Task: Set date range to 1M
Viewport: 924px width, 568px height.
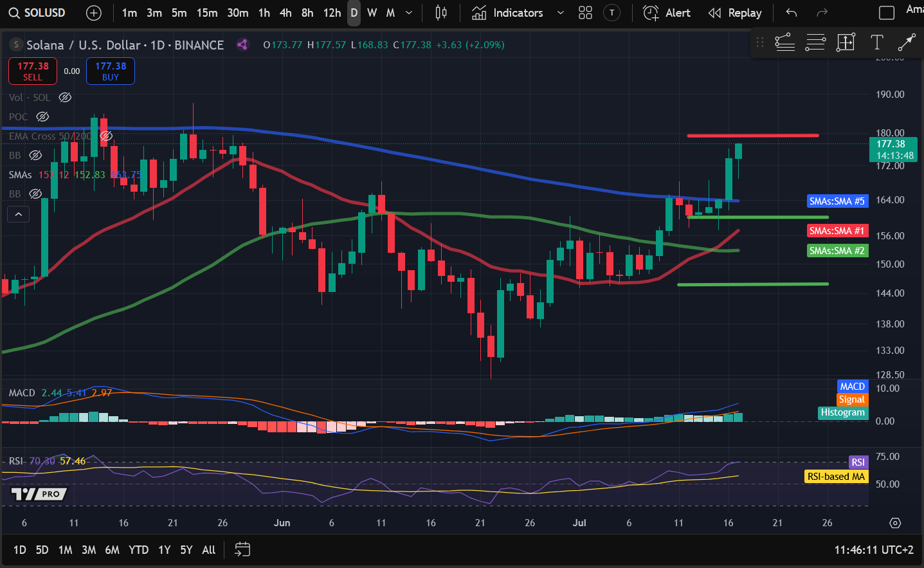Action: [x=65, y=549]
